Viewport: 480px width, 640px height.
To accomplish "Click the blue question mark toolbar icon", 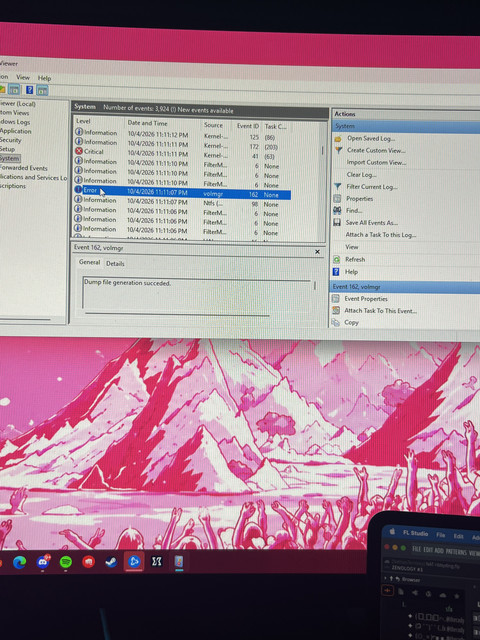I will (29, 90).
